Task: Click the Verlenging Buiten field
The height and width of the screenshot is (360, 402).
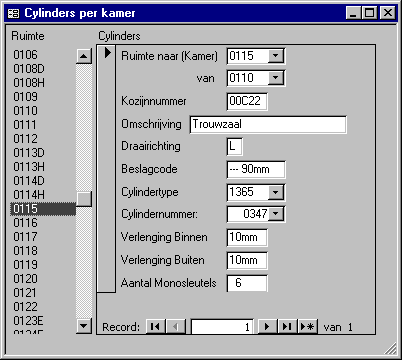Action: click(247, 260)
